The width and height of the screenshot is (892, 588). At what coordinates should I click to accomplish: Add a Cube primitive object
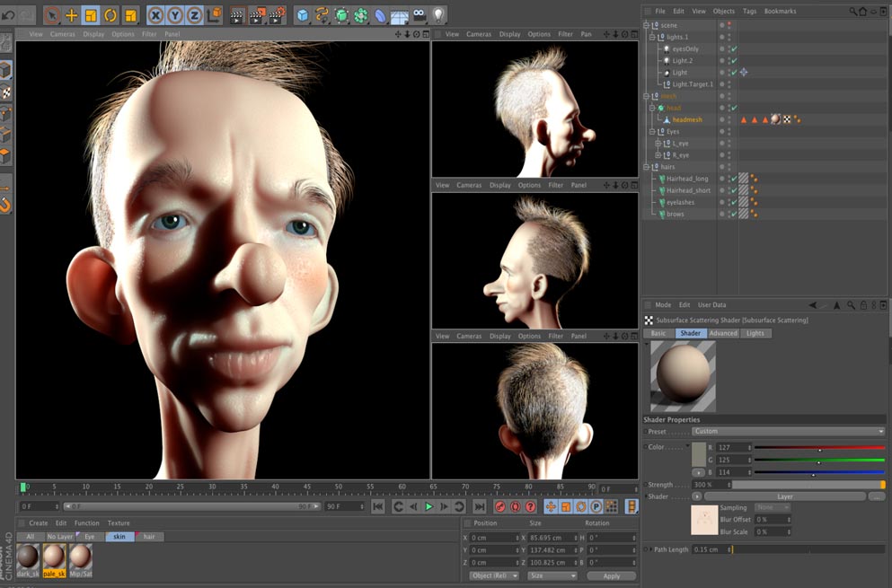click(x=303, y=15)
